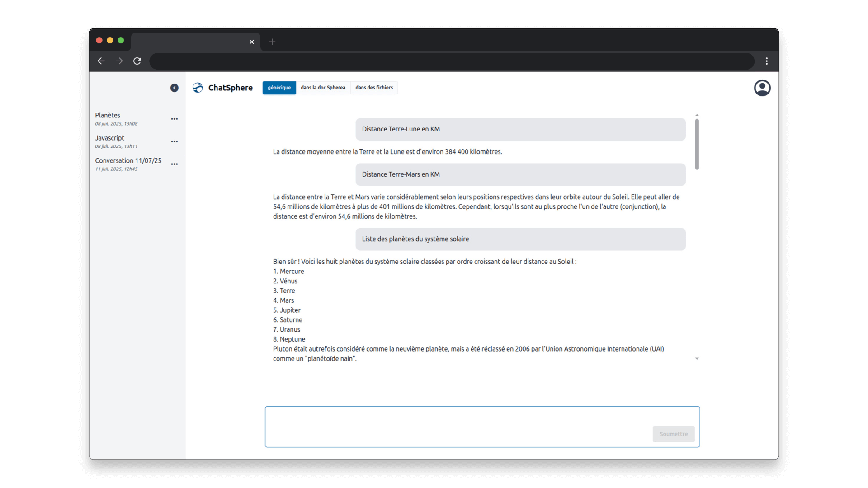Image resolution: width=868 pixels, height=488 pixels.
Task: Switch to dans des fichiers mode
Action: click(x=374, y=88)
